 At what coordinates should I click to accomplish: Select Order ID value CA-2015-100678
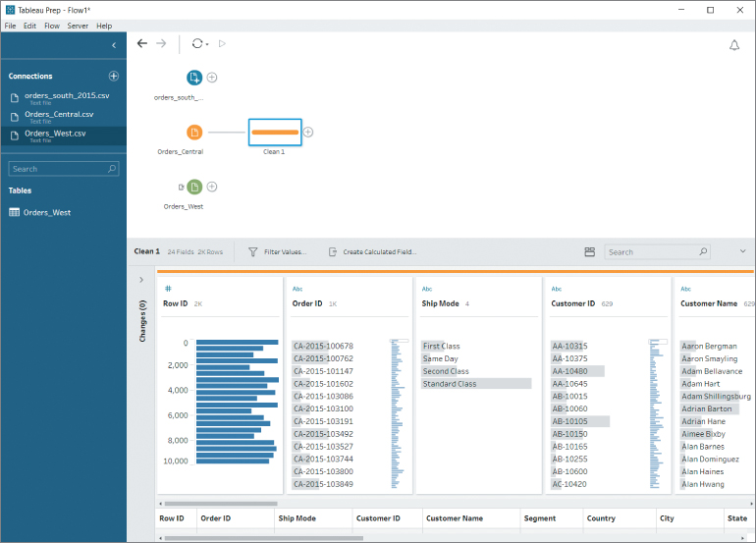(323, 346)
